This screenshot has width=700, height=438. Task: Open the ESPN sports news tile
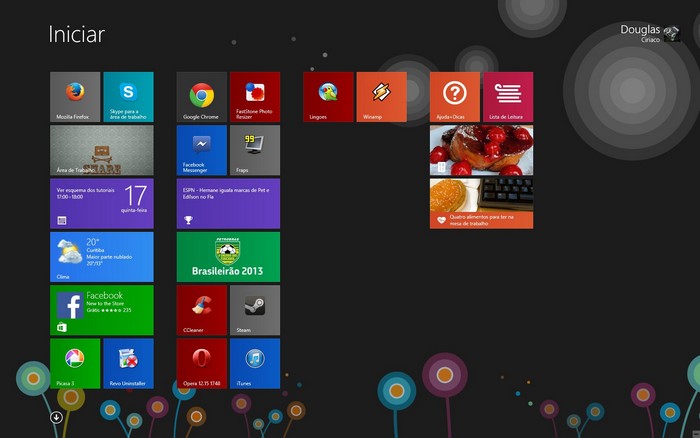(228, 204)
